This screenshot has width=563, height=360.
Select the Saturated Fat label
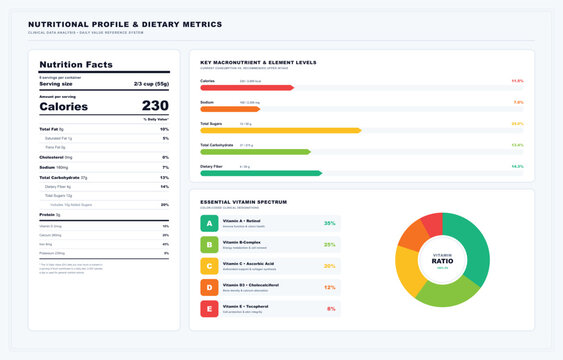(58, 138)
